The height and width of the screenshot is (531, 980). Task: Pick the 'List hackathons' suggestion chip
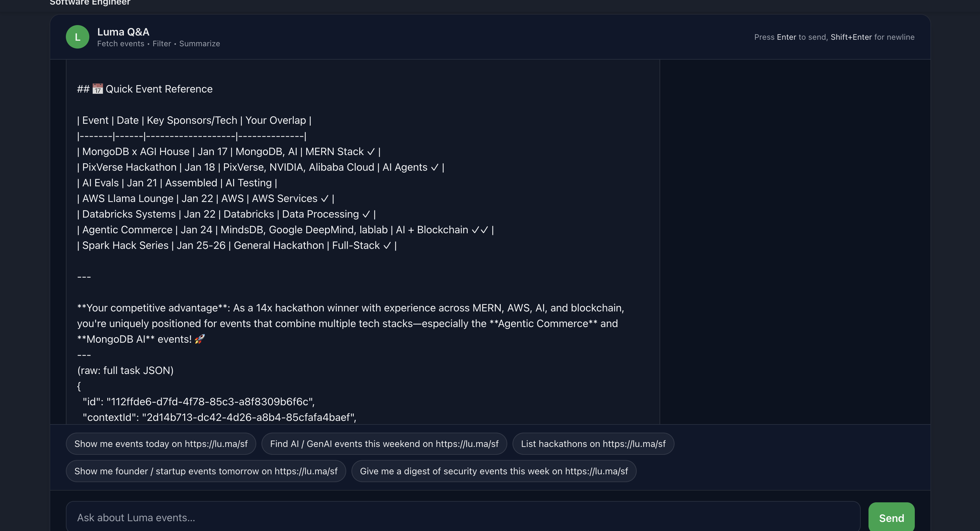pos(593,444)
